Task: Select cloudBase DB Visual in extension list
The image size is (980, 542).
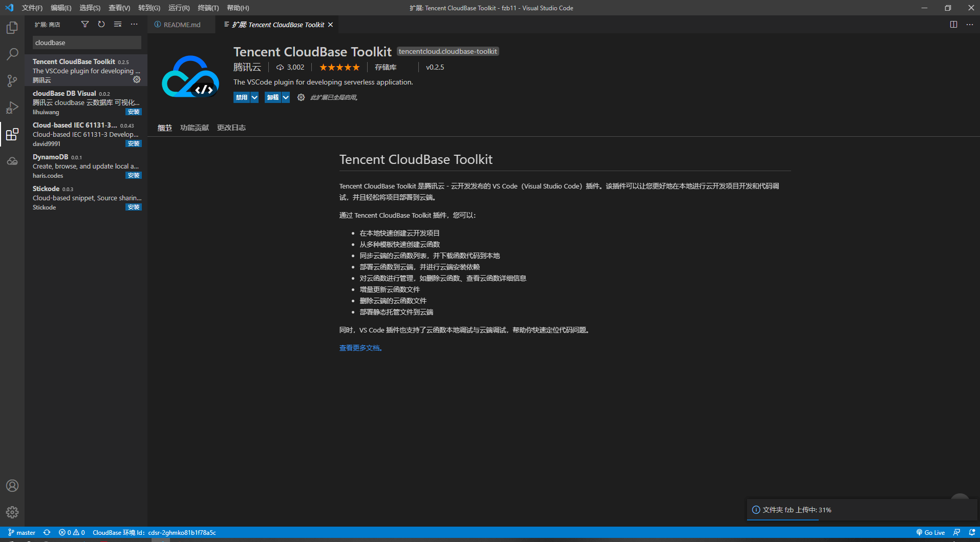Action: click(86, 102)
